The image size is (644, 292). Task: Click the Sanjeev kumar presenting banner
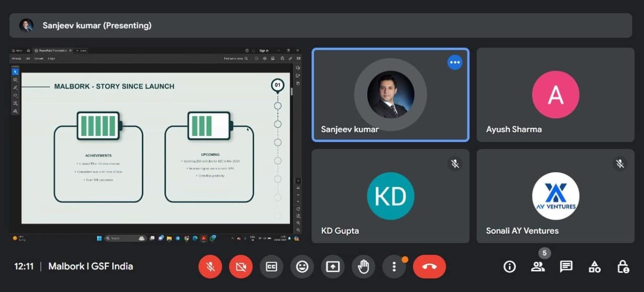(x=320, y=25)
